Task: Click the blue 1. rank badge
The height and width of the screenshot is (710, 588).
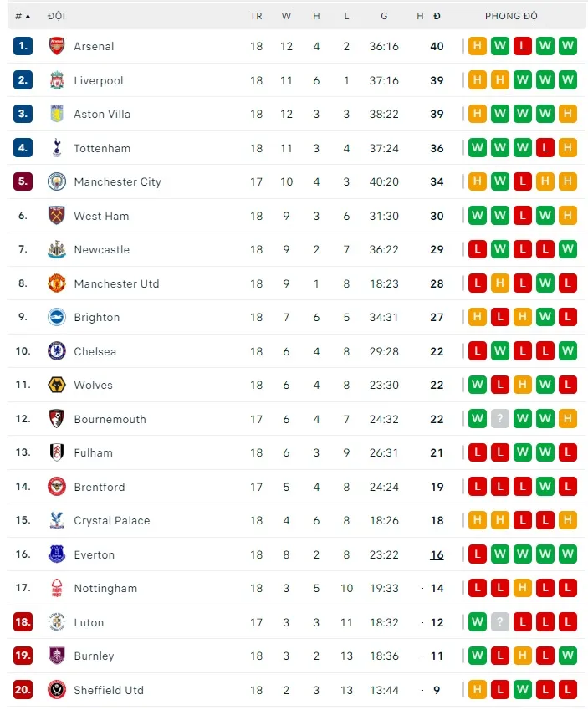Action: pyautogui.click(x=23, y=46)
